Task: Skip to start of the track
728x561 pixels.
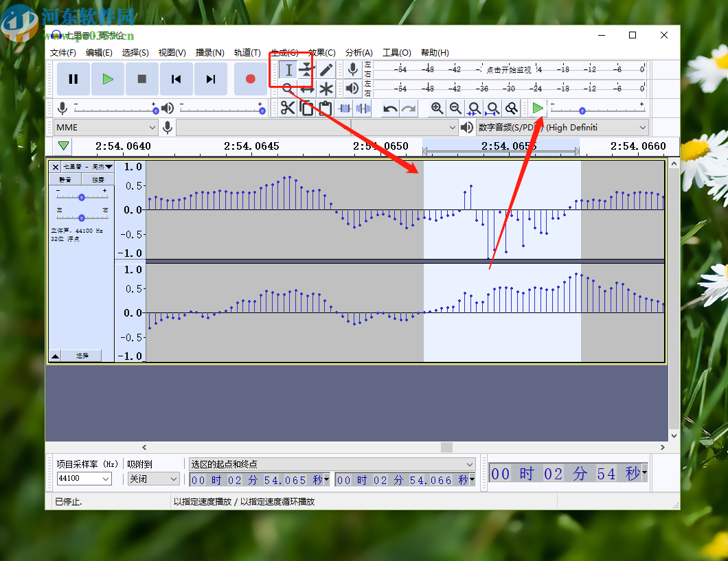Action: coord(177,79)
